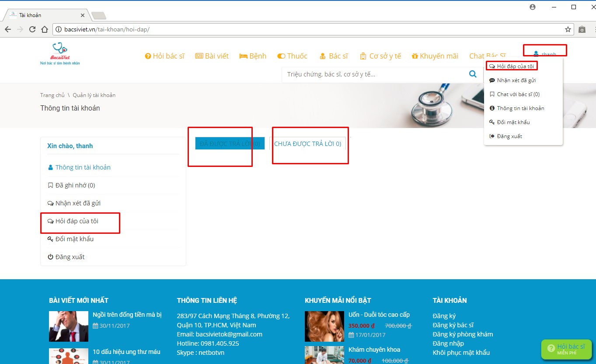Switch to CHƯA ĐƯỢC TRẢ LỜI tab
Screen dimensions: 596x364
click(307, 144)
